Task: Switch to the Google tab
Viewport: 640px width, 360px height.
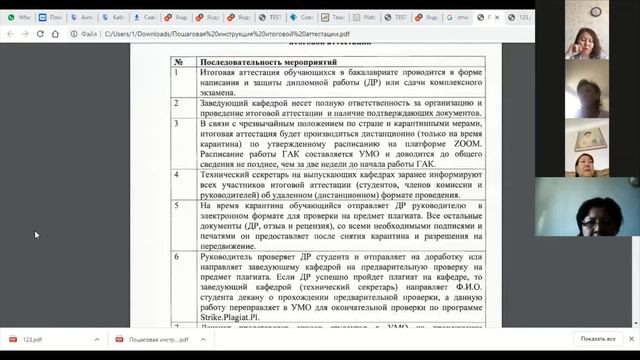Action: pos(458,18)
